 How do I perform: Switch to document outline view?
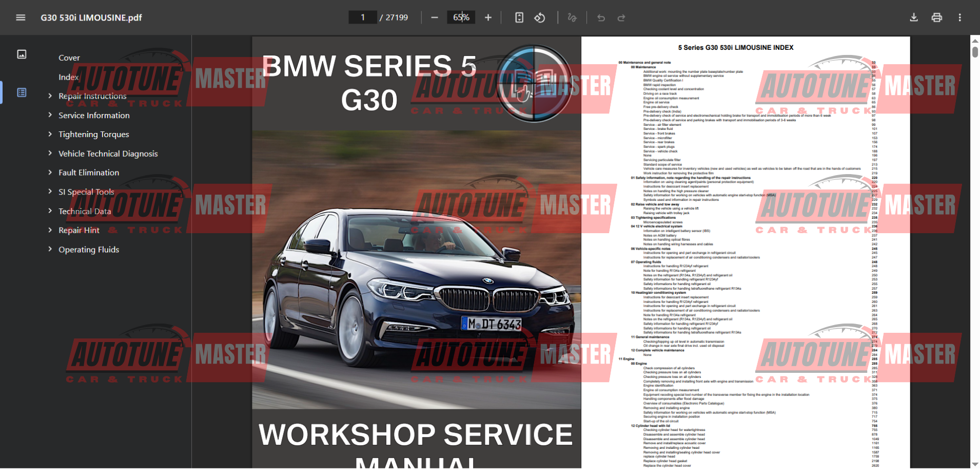click(22, 92)
